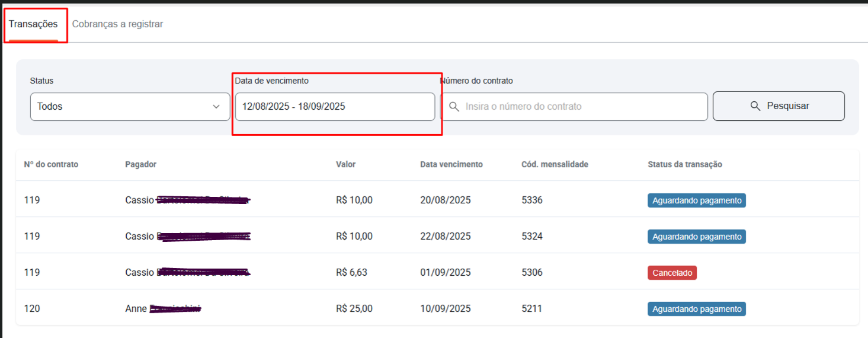
Task: Focus the Número do contrato input field
Action: coord(581,107)
